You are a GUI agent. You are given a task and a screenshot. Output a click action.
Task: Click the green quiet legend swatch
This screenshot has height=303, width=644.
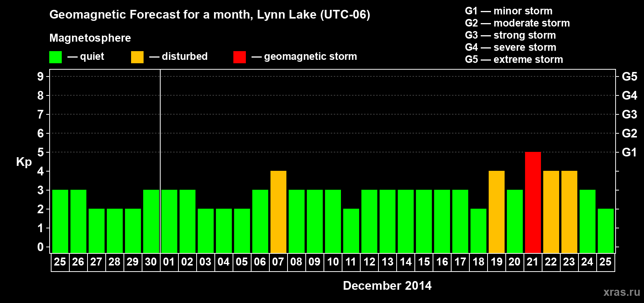click(x=55, y=57)
